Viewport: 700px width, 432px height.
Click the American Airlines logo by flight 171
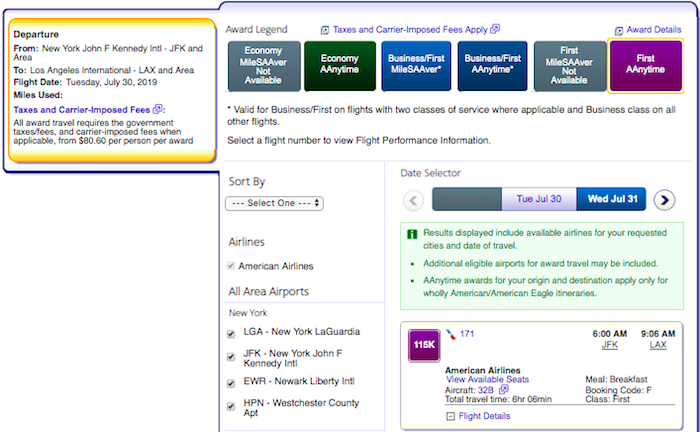click(x=451, y=334)
